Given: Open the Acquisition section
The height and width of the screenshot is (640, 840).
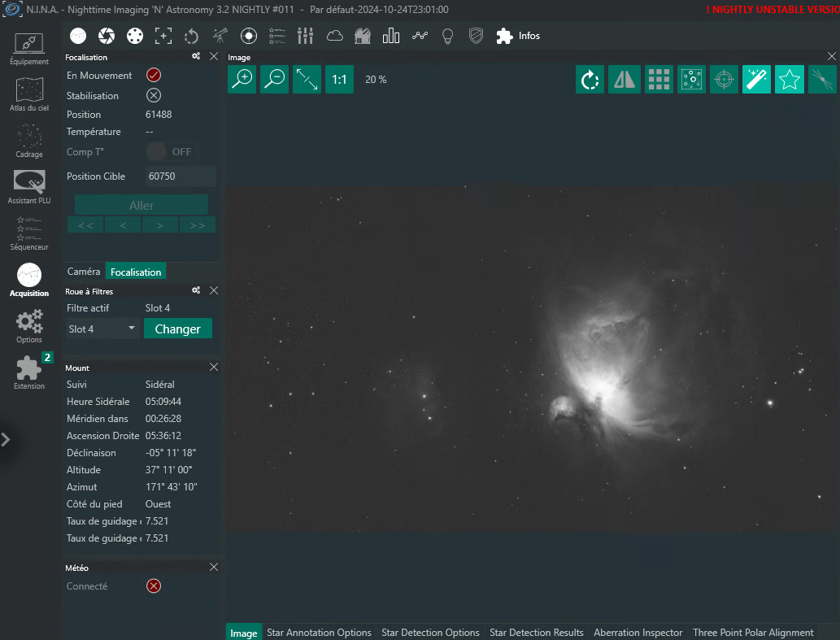Looking at the screenshot, I should (29, 280).
